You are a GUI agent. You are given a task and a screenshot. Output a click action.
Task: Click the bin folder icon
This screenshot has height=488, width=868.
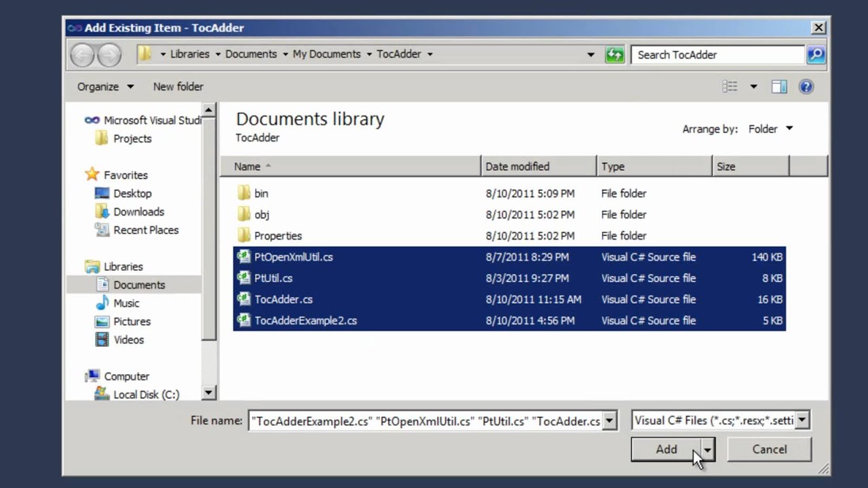pyautogui.click(x=244, y=193)
